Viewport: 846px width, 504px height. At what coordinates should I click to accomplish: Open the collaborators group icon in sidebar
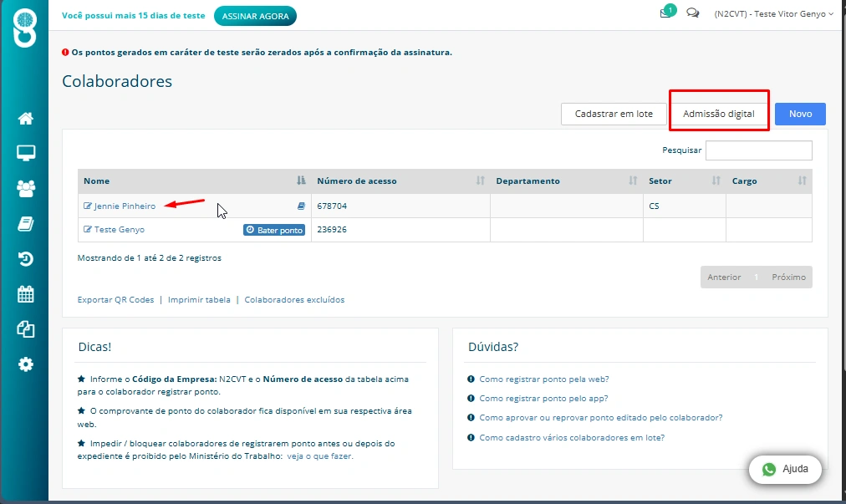(x=25, y=188)
